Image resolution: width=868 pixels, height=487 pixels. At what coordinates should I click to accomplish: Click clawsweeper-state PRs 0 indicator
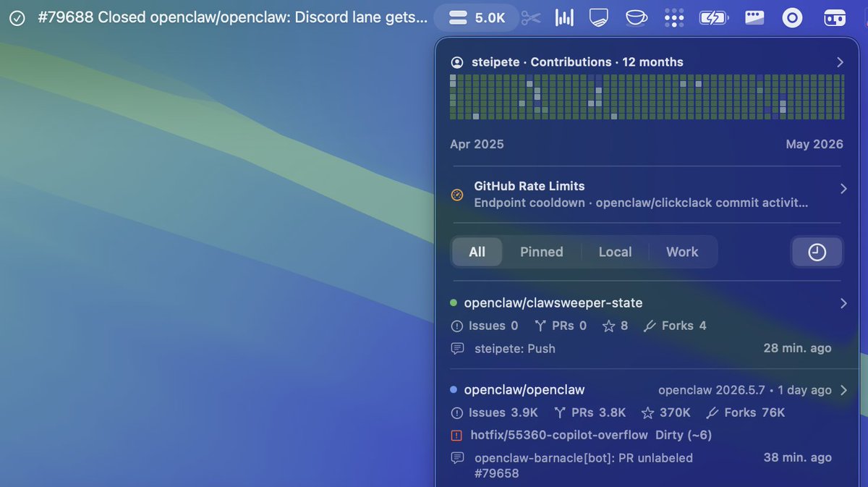(x=561, y=326)
